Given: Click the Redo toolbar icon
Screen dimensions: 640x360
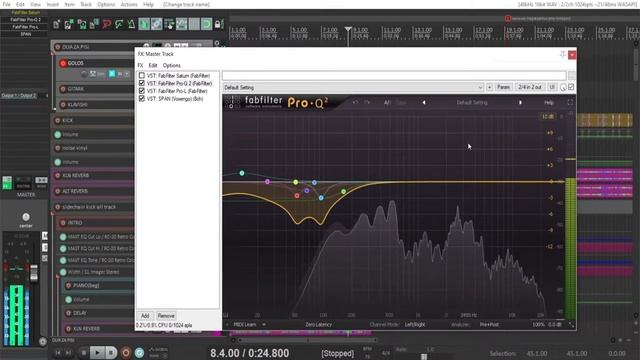Looking at the screenshot, I should pyautogui.click(x=119, y=24).
